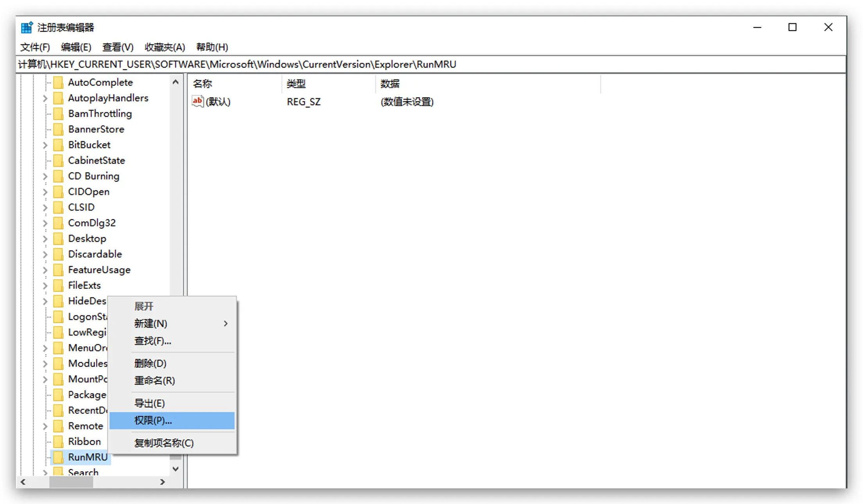Expand the FeatureUsage tree node
Viewport: 863px width, 504px height.
(45, 270)
